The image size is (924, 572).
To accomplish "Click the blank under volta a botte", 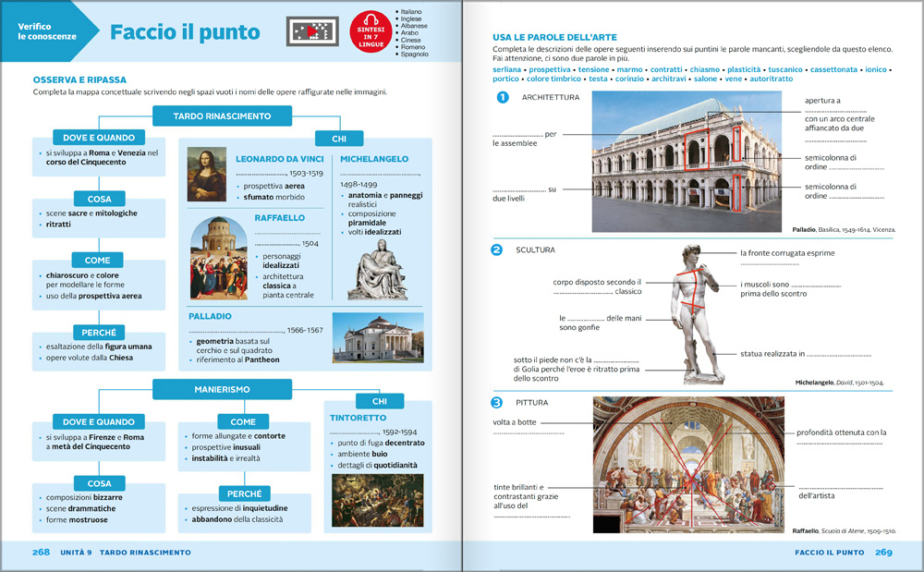I will point(529,433).
